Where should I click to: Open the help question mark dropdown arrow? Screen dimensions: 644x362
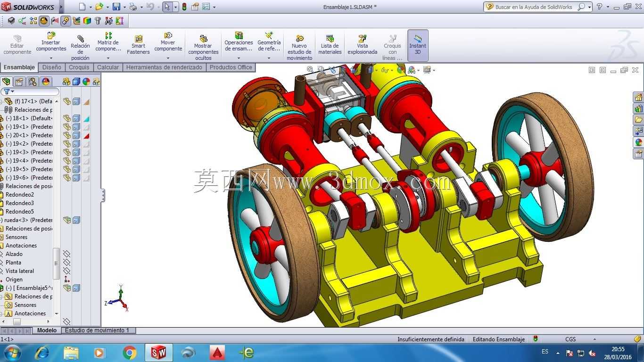coord(608,7)
